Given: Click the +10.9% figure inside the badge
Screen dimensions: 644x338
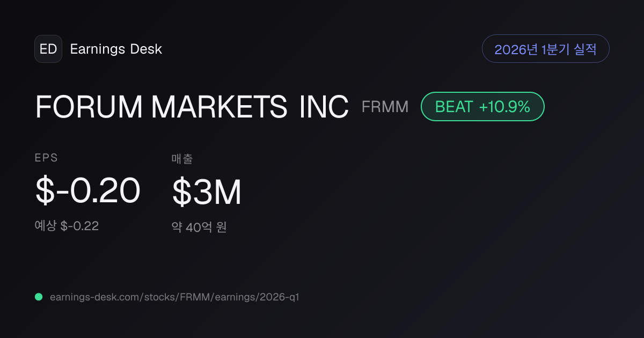Looking at the screenshot, I should pyautogui.click(x=504, y=107).
